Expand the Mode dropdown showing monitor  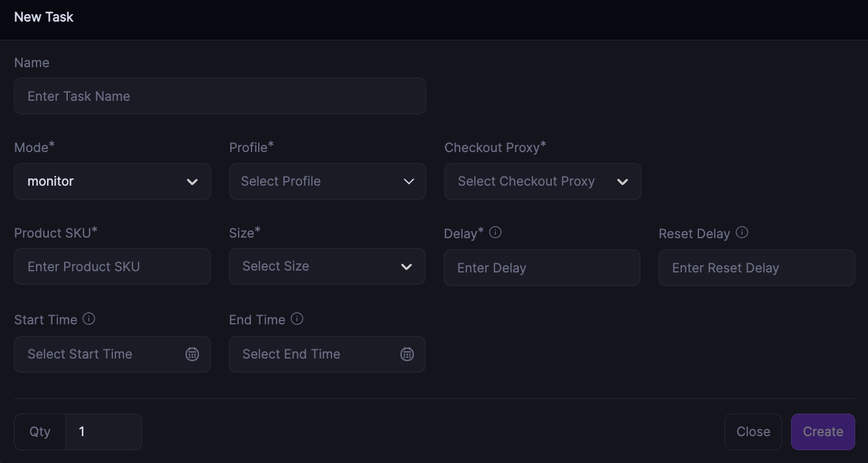coord(112,181)
